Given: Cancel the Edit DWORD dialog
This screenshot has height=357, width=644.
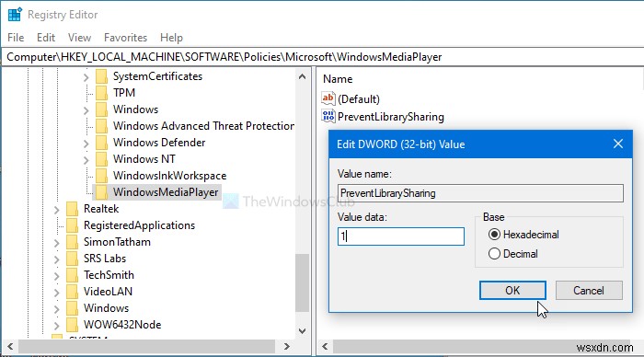Looking at the screenshot, I should click(589, 291).
